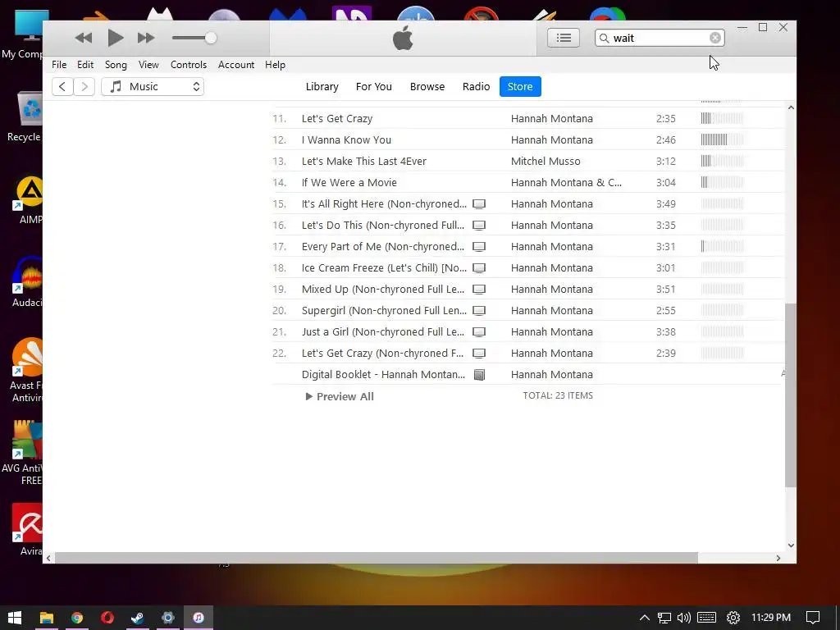
Task: Click the scroll up arrow
Action: pyautogui.click(x=791, y=107)
